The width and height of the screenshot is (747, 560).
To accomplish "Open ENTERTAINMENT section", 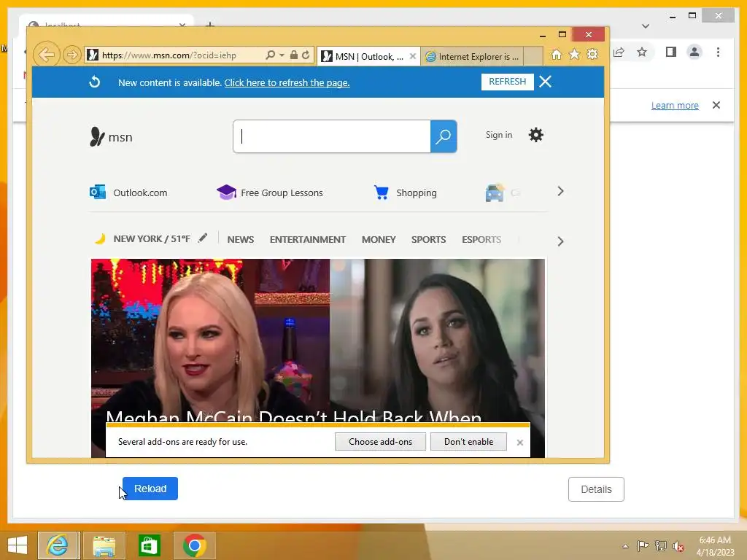I will click(308, 239).
